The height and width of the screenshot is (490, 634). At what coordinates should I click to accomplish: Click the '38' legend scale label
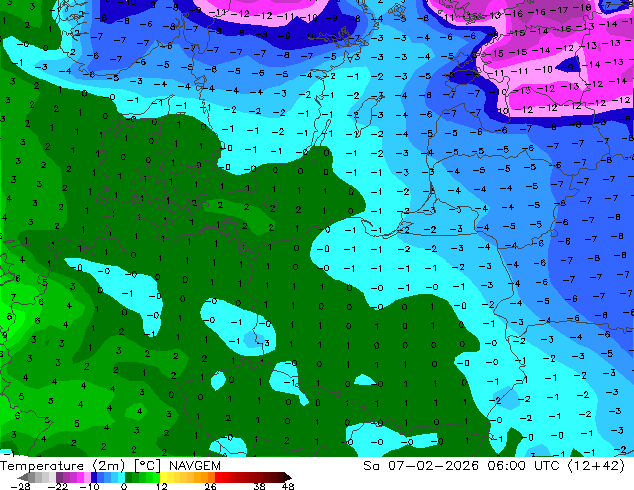[x=260, y=486]
